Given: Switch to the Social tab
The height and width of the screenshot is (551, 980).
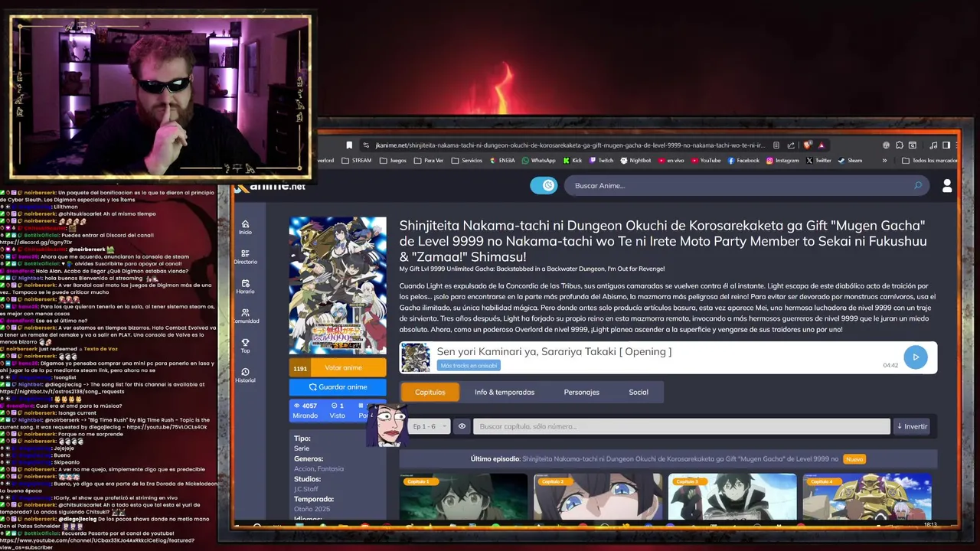Looking at the screenshot, I should click(x=639, y=392).
